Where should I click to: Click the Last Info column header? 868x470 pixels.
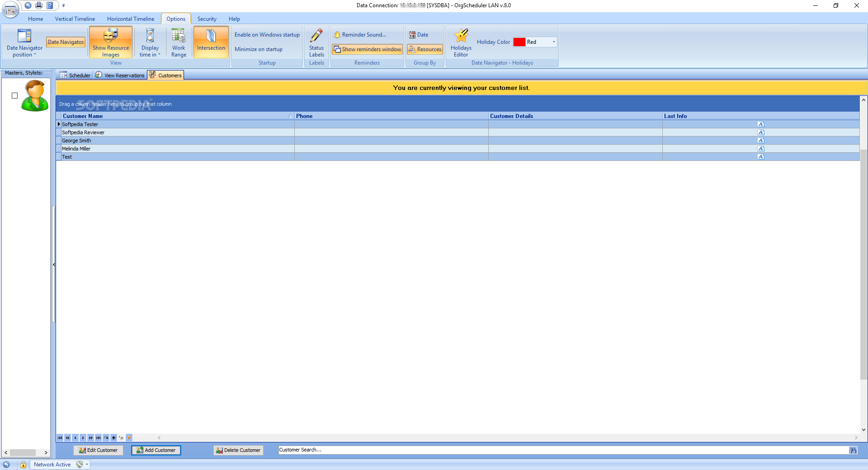point(761,116)
